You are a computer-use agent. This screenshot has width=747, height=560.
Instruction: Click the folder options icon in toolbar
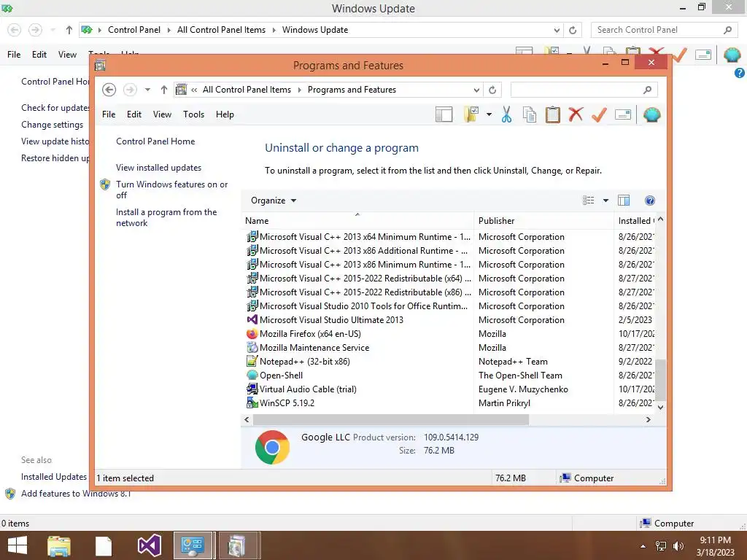(471, 114)
